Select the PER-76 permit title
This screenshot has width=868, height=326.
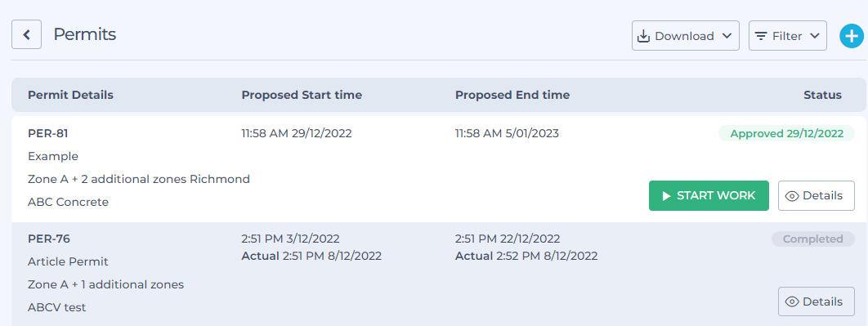click(49, 239)
